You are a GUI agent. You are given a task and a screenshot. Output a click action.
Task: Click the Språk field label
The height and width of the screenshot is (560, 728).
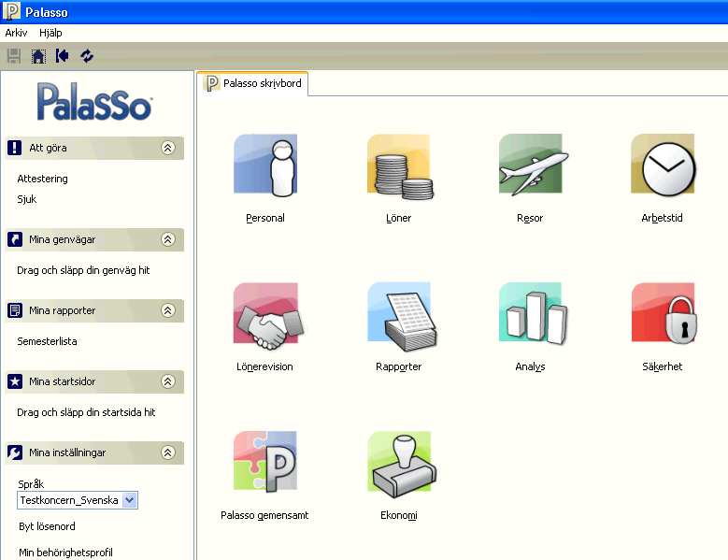pyautogui.click(x=31, y=484)
